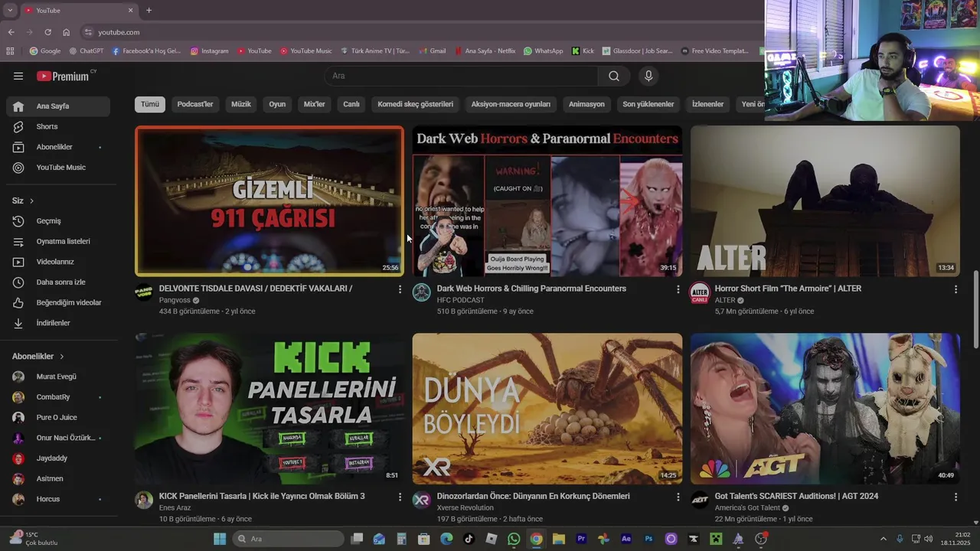Select the Canlı filter chip
The width and height of the screenshot is (980, 551).
[351, 104]
